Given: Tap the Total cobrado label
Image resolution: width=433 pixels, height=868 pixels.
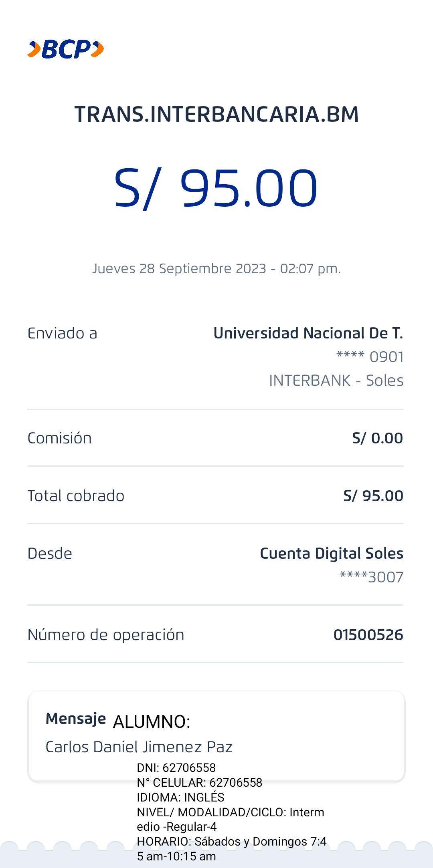Looking at the screenshot, I should pyautogui.click(x=76, y=496).
